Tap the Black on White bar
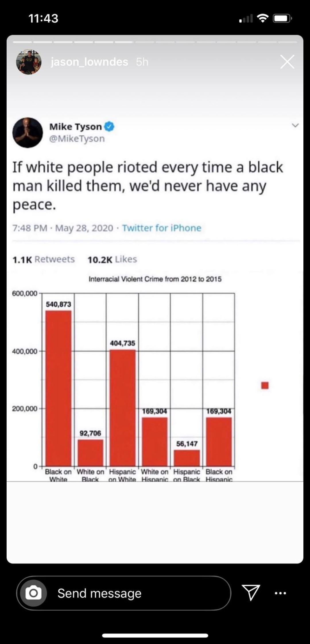Viewport: 310px width, 644px height. [x=58, y=388]
